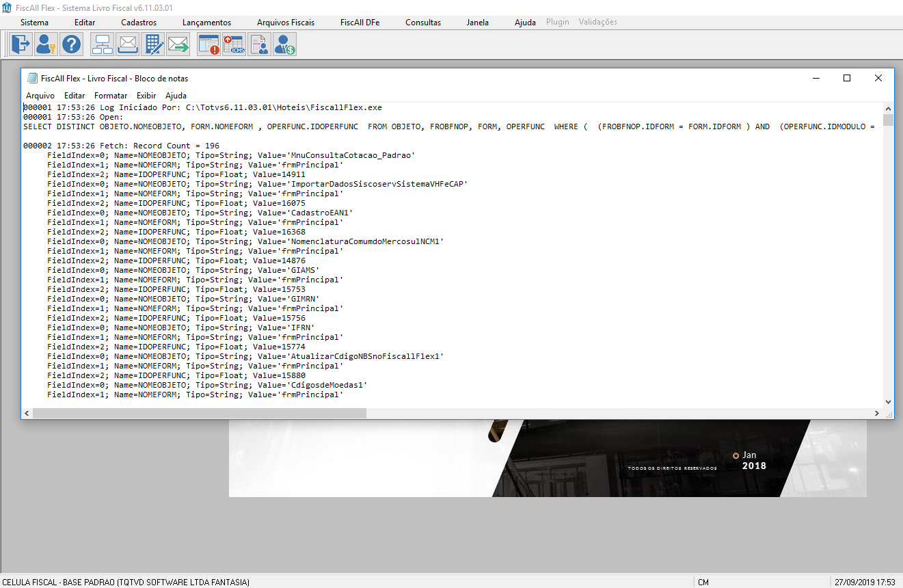Click the line with Value=15774
903x588 pixels.
point(176,347)
